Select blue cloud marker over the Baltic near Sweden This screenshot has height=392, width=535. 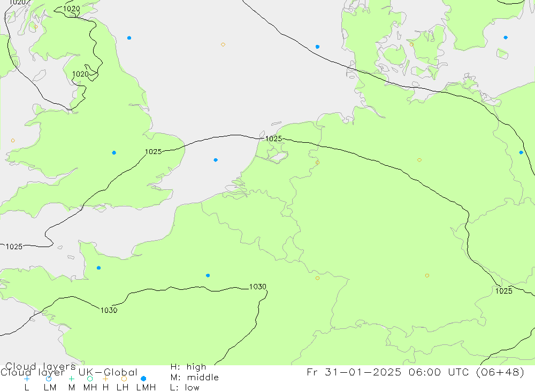click(506, 37)
